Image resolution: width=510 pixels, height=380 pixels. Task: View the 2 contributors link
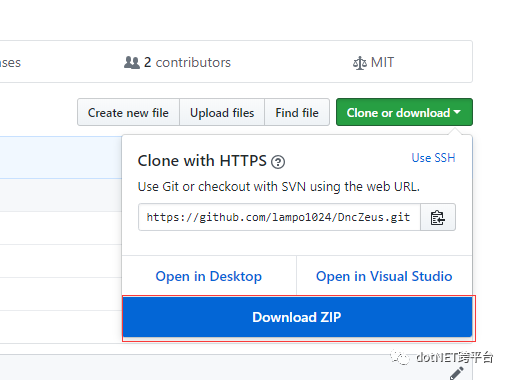click(177, 63)
